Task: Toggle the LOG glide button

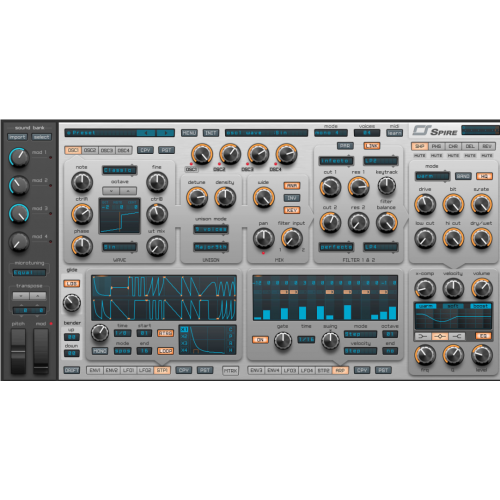Action: click(72, 284)
